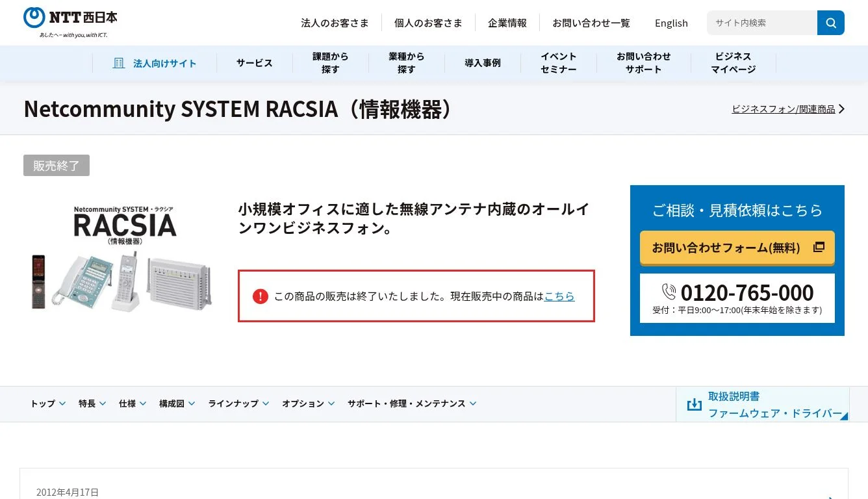Click the RACSIA product image

pos(121,257)
